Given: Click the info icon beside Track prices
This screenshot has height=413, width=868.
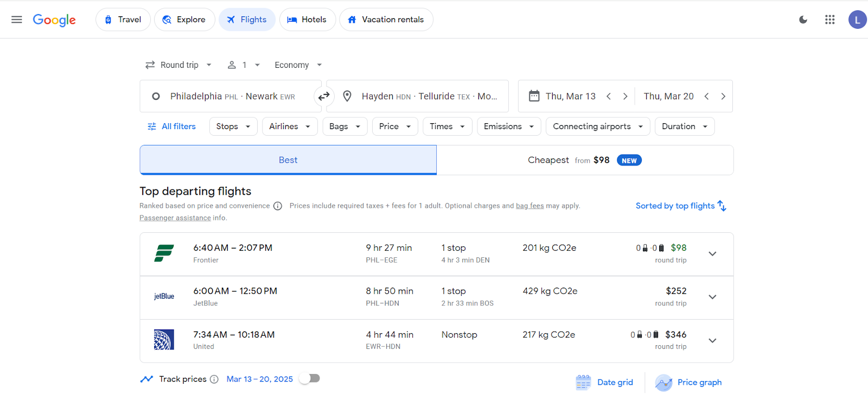Looking at the screenshot, I should pyautogui.click(x=214, y=379).
